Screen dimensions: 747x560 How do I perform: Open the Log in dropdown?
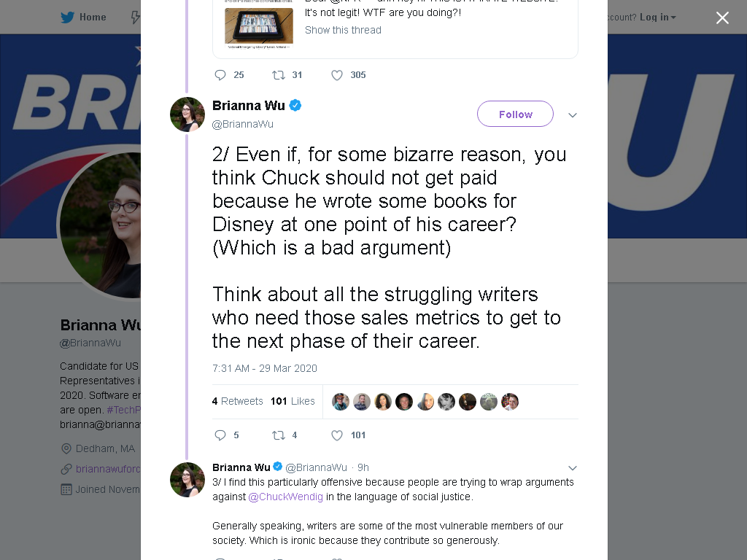point(657,17)
